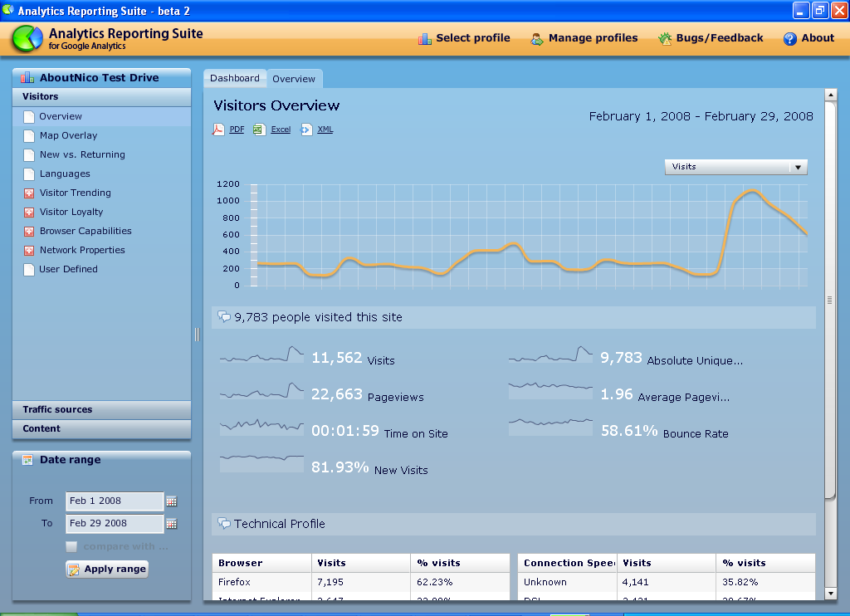The height and width of the screenshot is (616, 850).
Task: Click the Overview page icon in sidebar
Action: pyautogui.click(x=29, y=116)
